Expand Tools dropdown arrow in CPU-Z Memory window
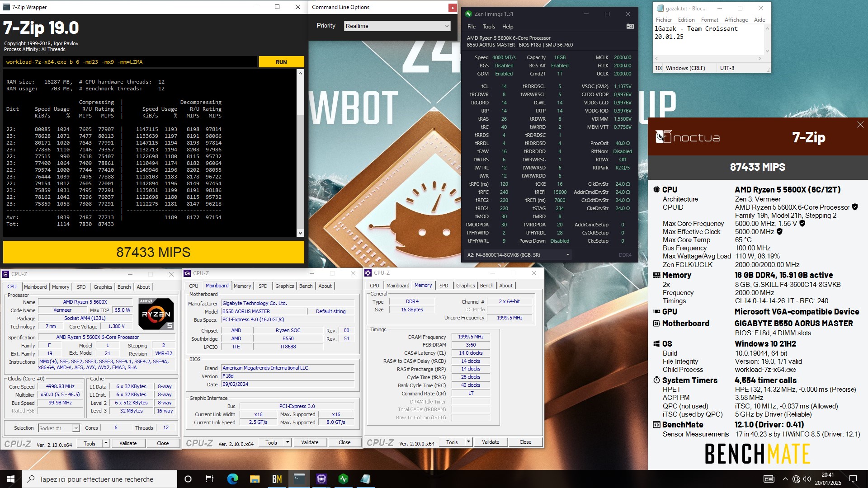This screenshot has height=488, width=868. [x=469, y=442]
